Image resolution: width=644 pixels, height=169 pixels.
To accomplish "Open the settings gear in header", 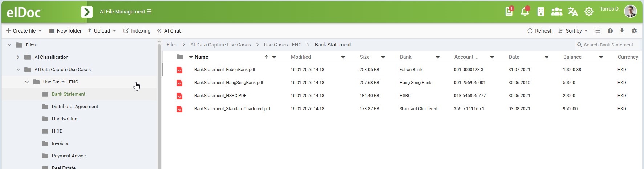I will pyautogui.click(x=589, y=12).
